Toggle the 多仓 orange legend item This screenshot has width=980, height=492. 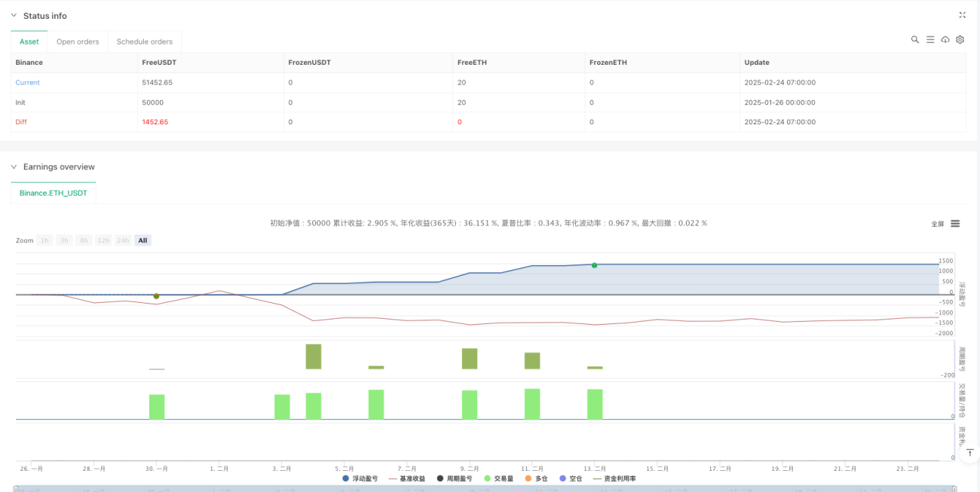tap(537, 478)
